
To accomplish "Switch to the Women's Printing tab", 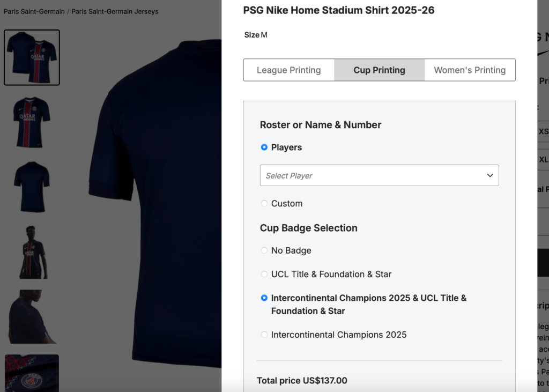I will pos(470,70).
